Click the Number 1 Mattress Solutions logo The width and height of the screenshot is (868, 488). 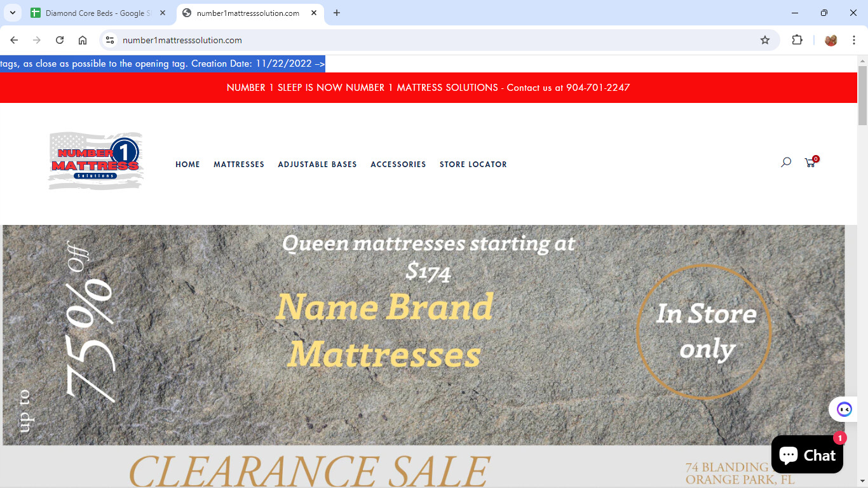(x=96, y=161)
